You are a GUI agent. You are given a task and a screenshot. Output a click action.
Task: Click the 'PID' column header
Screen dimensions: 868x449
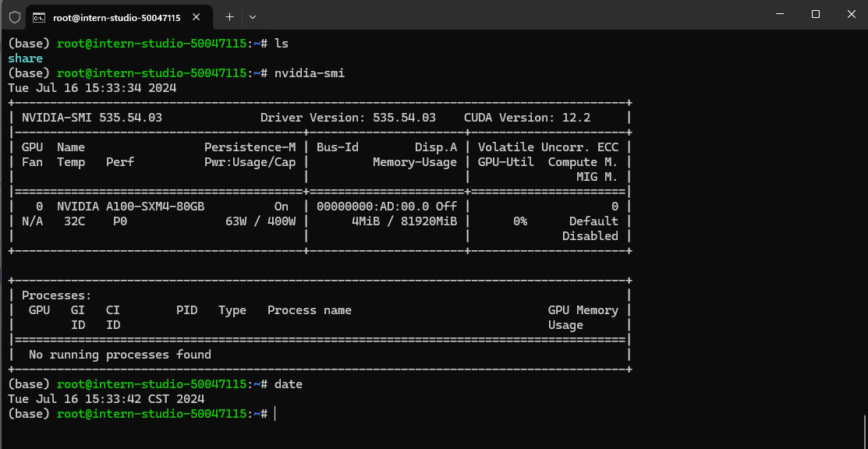[x=186, y=310]
